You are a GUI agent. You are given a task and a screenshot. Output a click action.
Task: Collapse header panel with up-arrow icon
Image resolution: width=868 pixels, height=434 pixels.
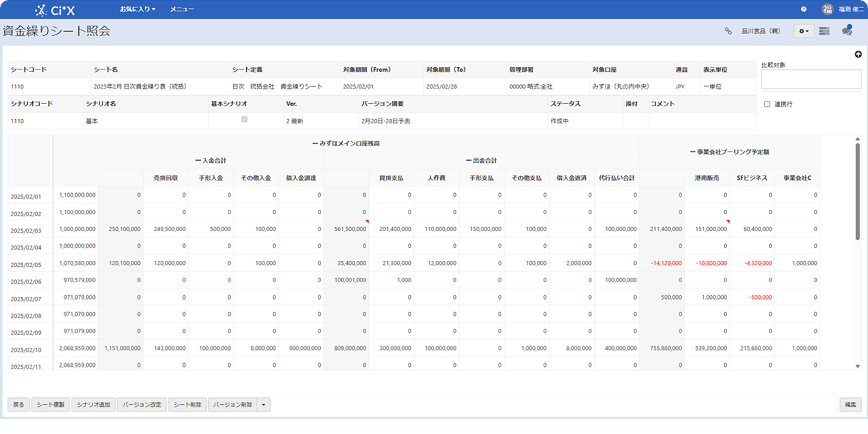858,54
